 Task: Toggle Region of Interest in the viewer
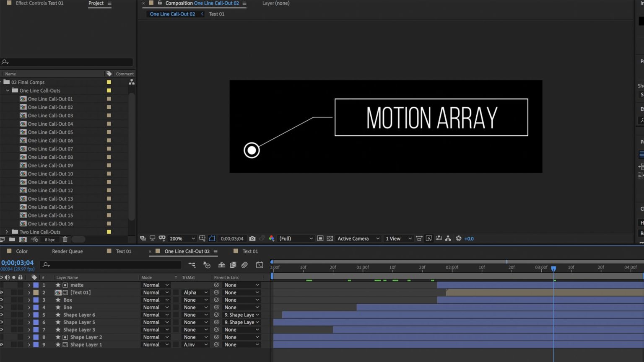[x=319, y=238]
